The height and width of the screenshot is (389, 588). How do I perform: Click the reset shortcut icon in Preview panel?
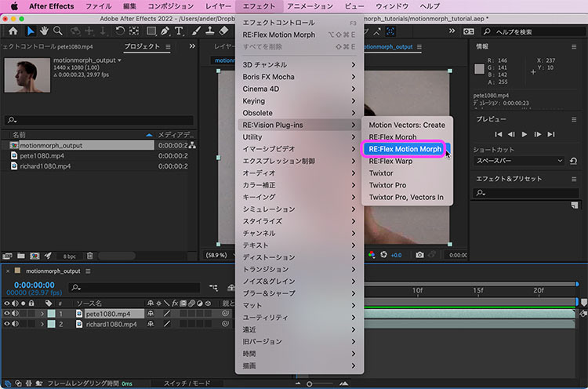coord(573,161)
